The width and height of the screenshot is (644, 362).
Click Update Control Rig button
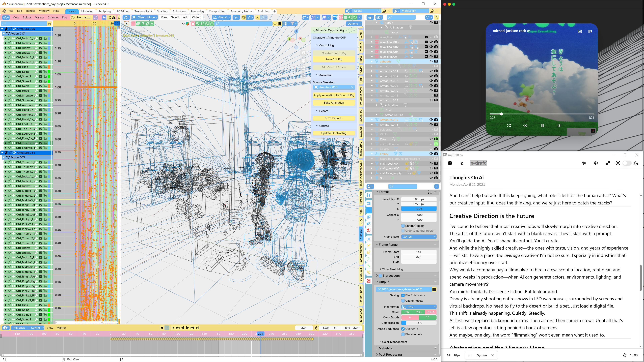334,133
